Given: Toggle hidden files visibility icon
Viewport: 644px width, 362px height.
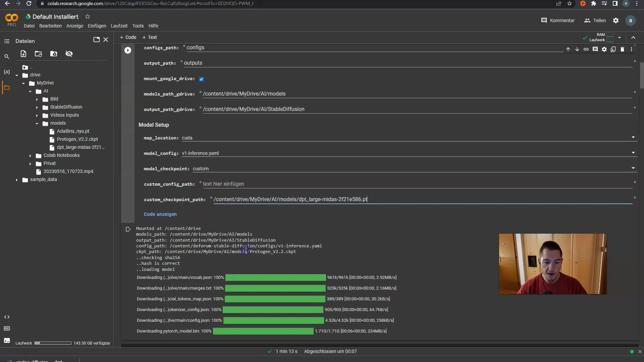Looking at the screenshot, I should (x=69, y=54).
